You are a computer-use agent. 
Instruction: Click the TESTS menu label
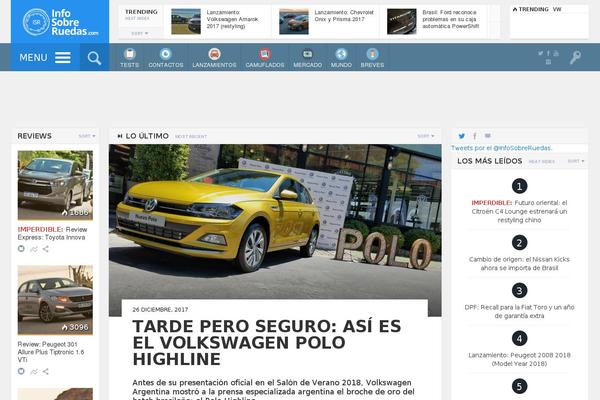(x=130, y=65)
